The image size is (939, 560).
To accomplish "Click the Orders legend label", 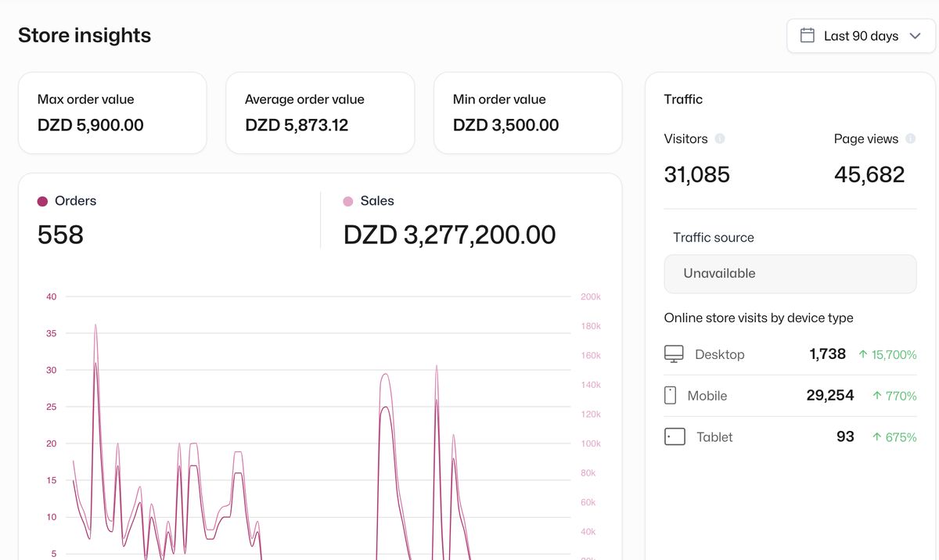I will 75,201.
